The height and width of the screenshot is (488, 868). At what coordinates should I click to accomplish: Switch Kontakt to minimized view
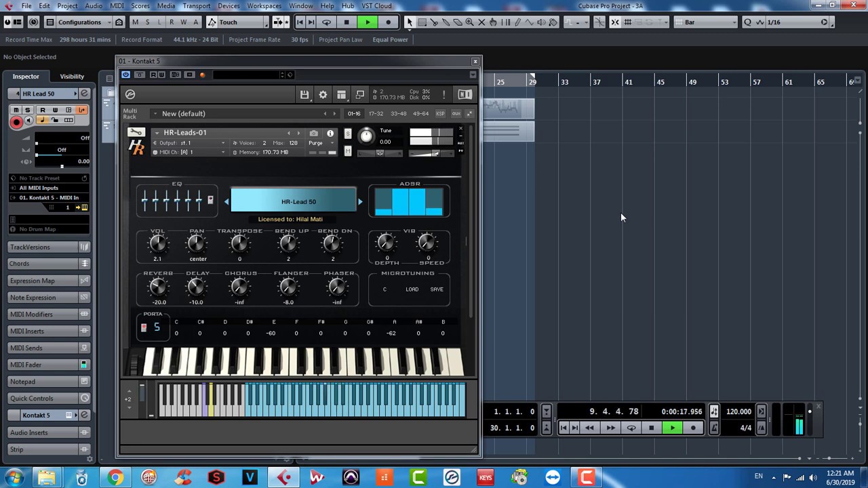[x=360, y=95]
